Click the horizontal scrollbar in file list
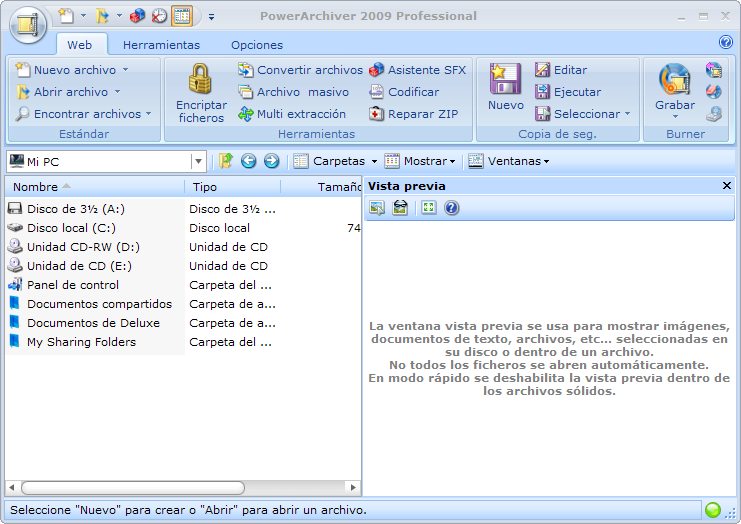The height and width of the screenshot is (524, 741). [x=132, y=488]
